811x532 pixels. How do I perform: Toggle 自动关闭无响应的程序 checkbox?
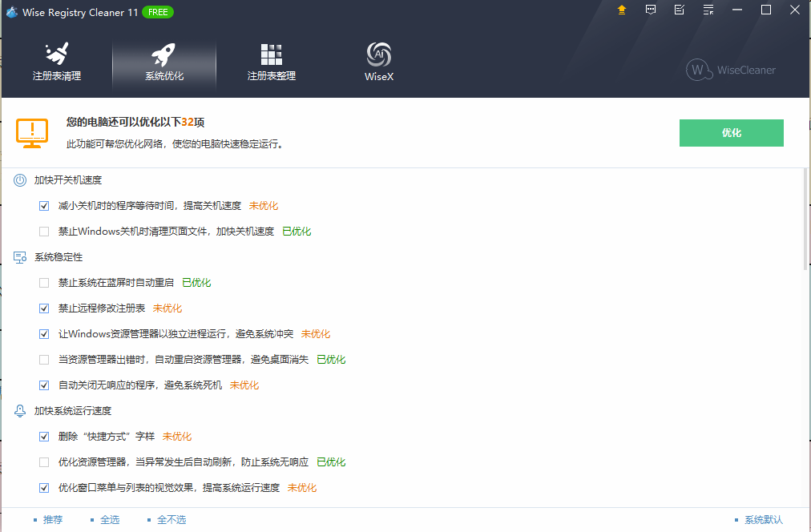(x=44, y=385)
